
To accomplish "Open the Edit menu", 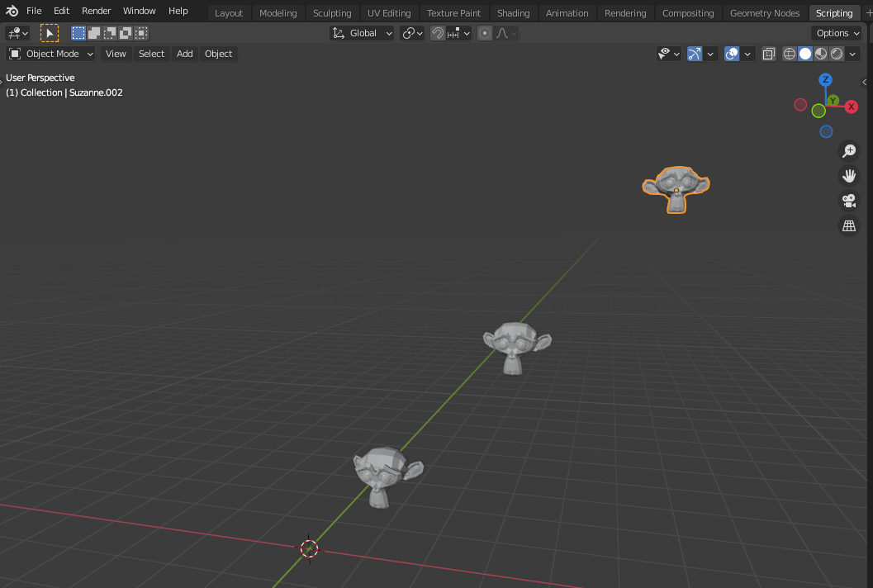I will tap(61, 11).
